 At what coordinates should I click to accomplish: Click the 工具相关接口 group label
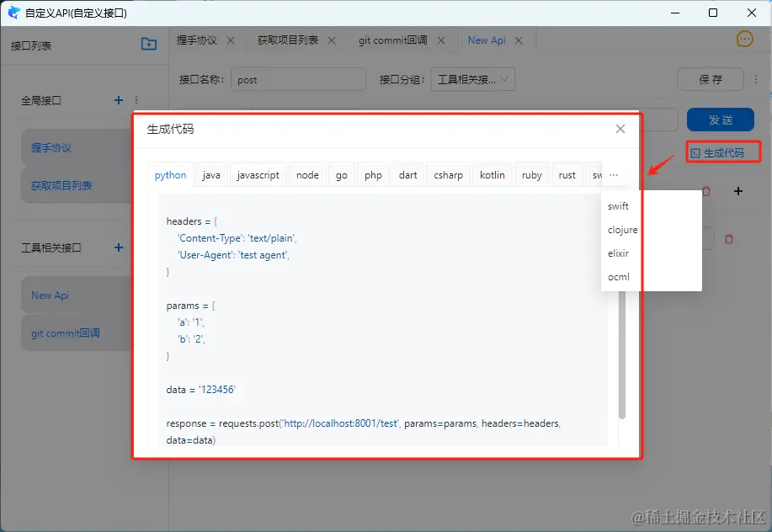(51, 248)
